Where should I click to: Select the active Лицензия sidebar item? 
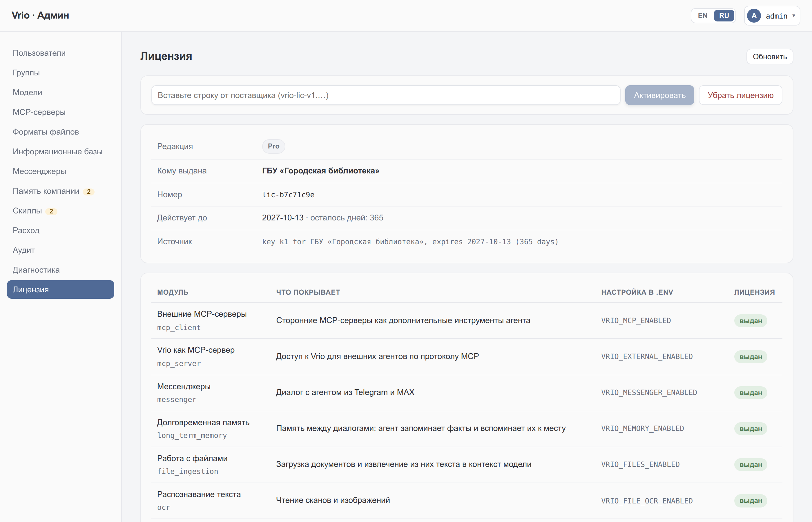60,289
